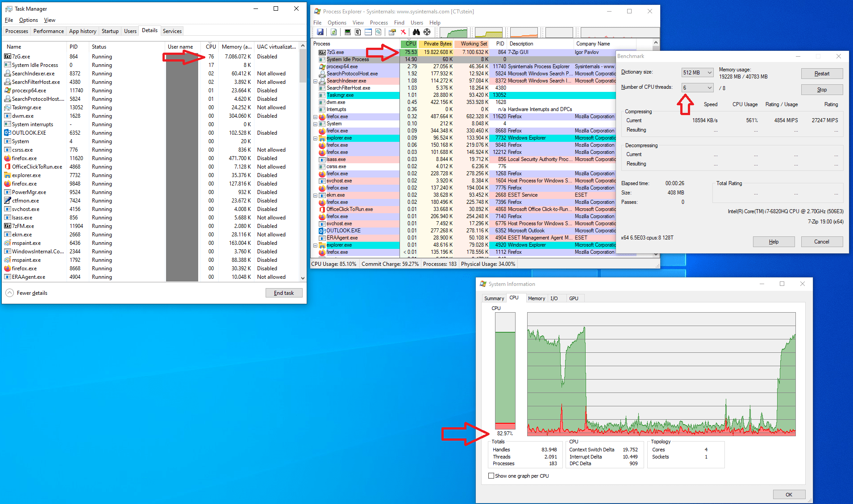Click the ctfmon.exe icon in Task Manager

(x=8, y=201)
